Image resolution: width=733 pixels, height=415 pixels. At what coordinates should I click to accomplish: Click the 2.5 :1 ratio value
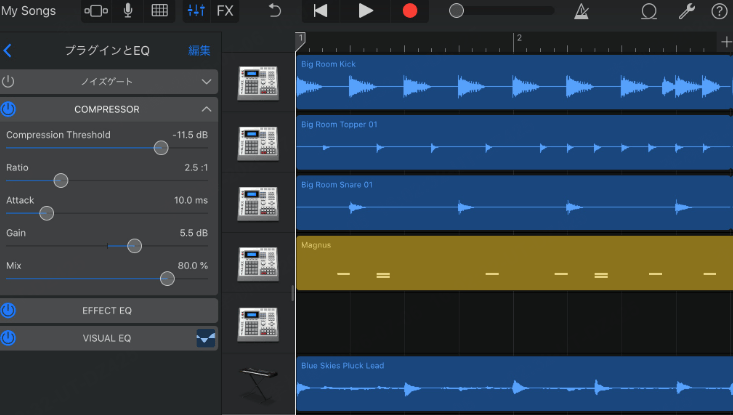196,167
